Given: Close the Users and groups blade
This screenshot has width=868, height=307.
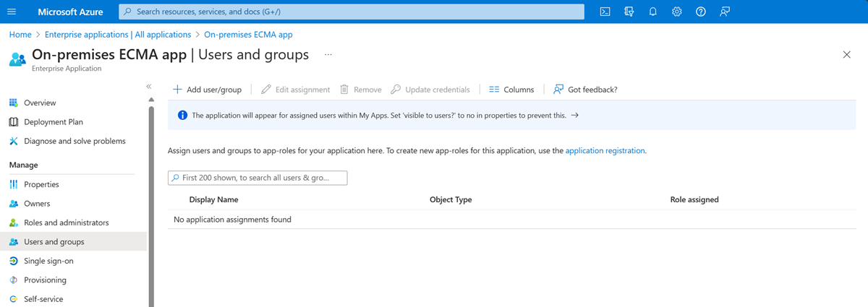Looking at the screenshot, I should (x=847, y=55).
